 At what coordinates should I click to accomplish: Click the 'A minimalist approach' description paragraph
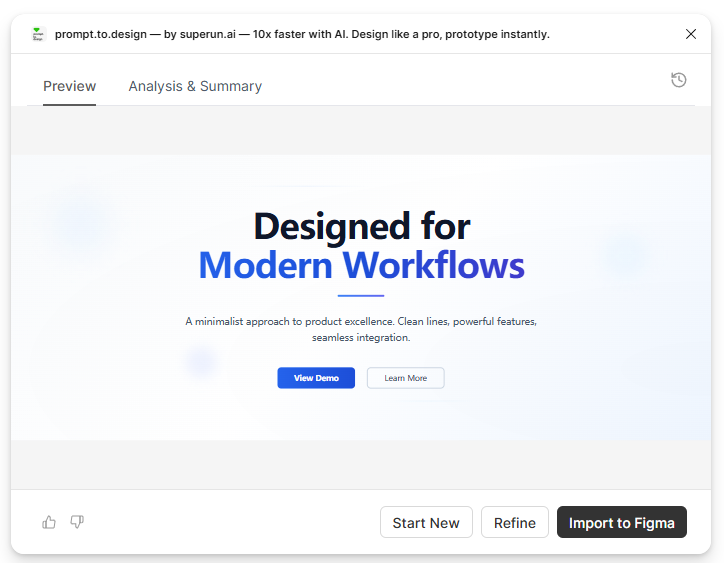tap(361, 329)
